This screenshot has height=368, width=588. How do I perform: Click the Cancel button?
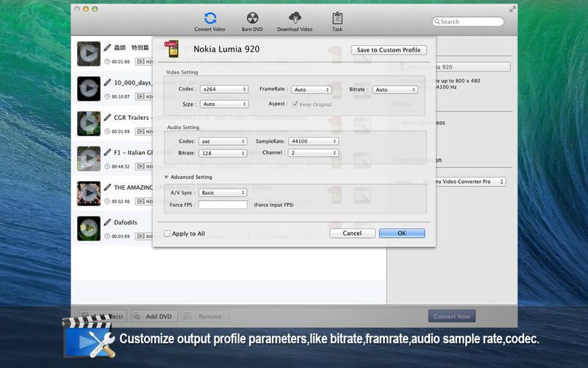click(352, 233)
